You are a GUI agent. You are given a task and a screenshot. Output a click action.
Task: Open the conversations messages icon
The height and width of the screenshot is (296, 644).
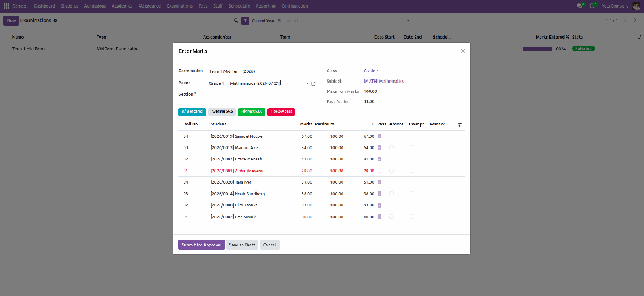[580, 6]
